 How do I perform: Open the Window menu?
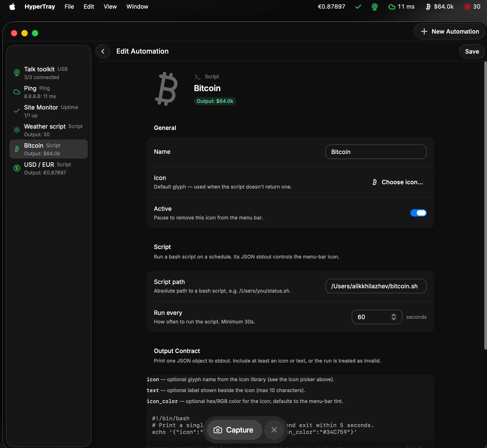coord(137,7)
